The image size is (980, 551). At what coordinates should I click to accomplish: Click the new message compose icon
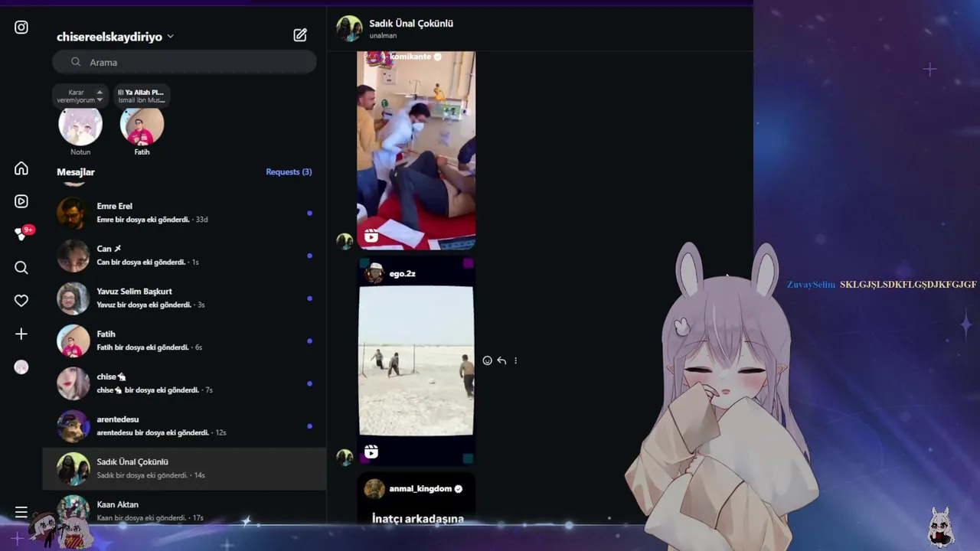(300, 35)
